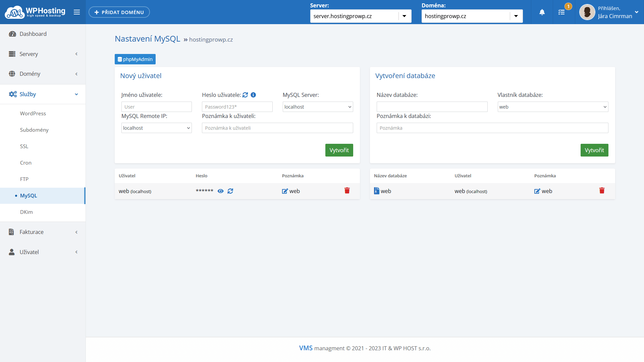The width and height of the screenshot is (644, 362).
Task: Open the task list icon with badge
Action: [x=561, y=12]
